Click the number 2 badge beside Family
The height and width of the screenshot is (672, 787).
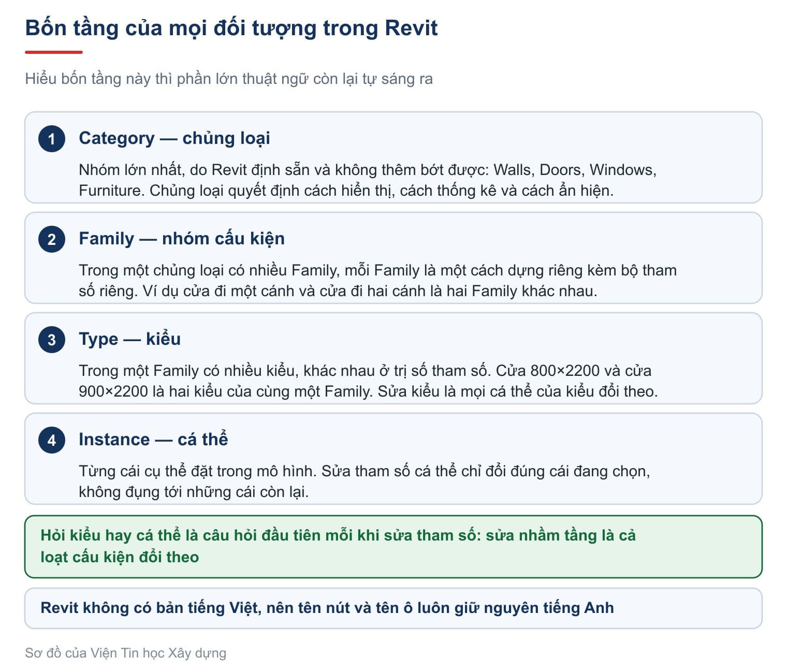coord(52,239)
